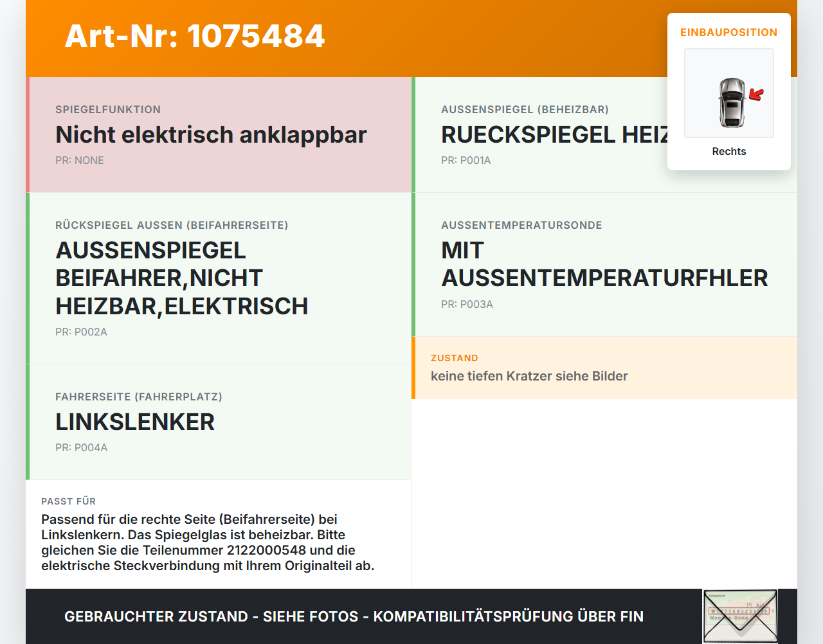The height and width of the screenshot is (644, 823).
Task: Select the SPIEGELFUNKTION label
Action: tap(108, 109)
